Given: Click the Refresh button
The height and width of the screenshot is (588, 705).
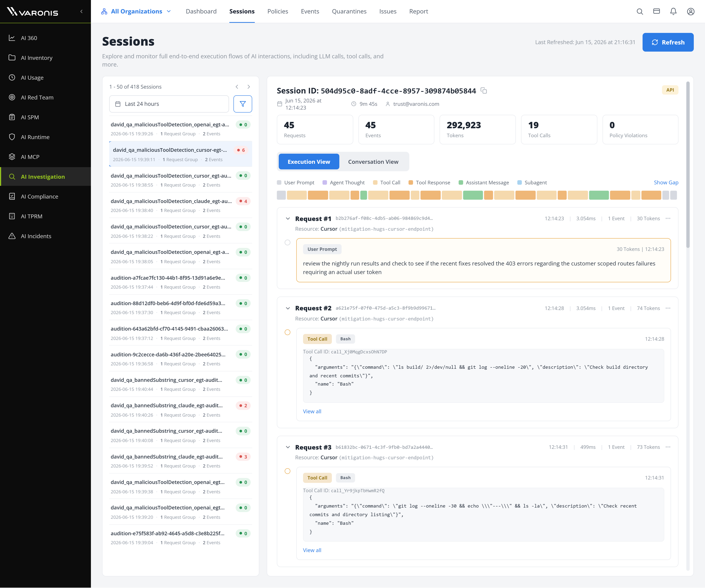Looking at the screenshot, I should coord(668,42).
